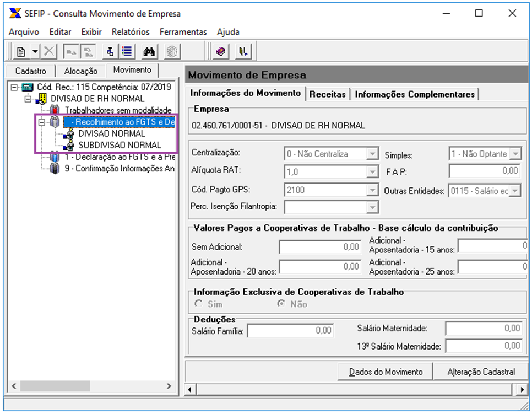
Task: Select the DIVISAO NORMAL tree item
Action: coord(112,133)
